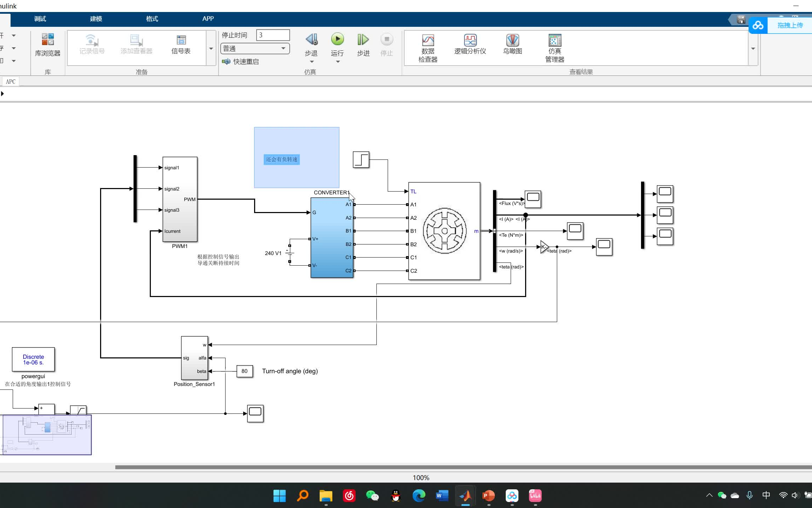This screenshot has height=508, width=812.
Task: Select the gain K triangle block
Action: tap(545, 247)
